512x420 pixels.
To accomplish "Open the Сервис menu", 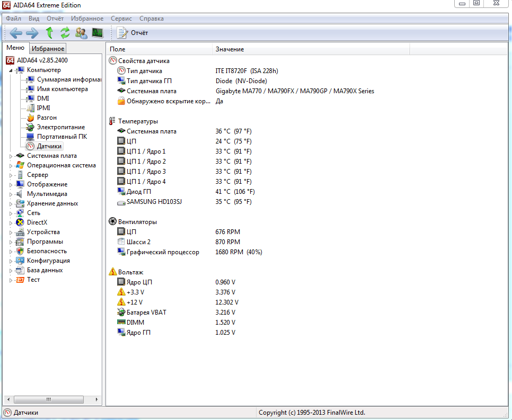I will click(x=121, y=19).
